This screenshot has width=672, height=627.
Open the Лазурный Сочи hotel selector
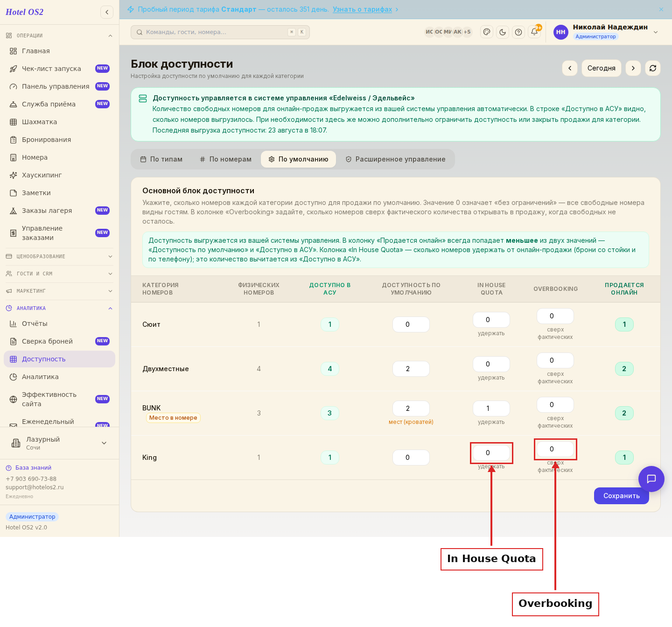point(59,443)
